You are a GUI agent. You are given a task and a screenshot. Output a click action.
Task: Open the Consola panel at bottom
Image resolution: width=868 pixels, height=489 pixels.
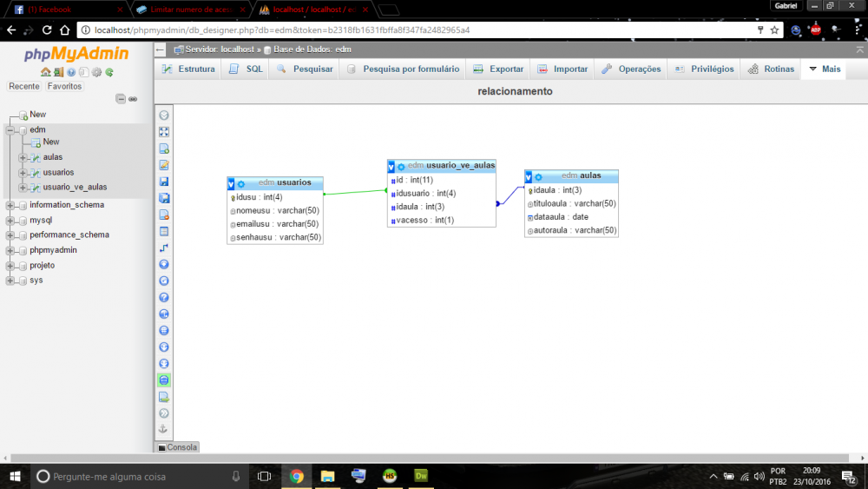coord(177,447)
